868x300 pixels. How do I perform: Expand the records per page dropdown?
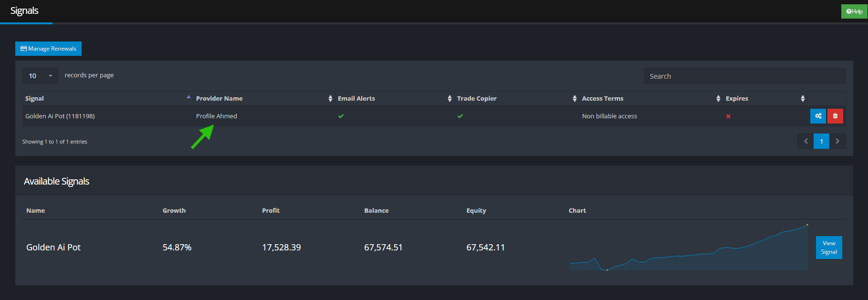click(x=40, y=76)
